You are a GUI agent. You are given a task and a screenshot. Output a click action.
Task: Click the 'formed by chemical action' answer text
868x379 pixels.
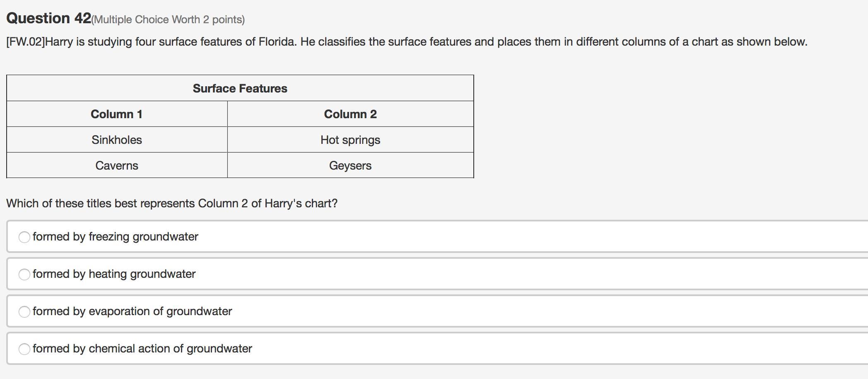pyautogui.click(x=142, y=349)
